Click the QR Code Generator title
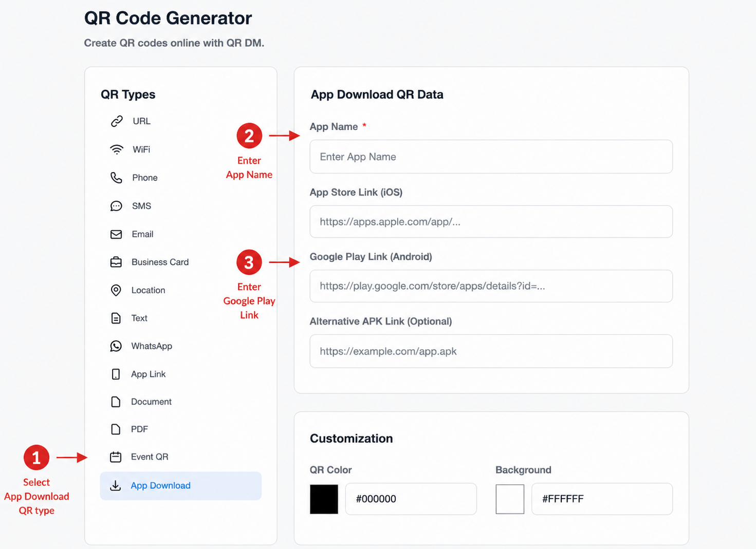This screenshot has height=549, width=756. [x=168, y=18]
